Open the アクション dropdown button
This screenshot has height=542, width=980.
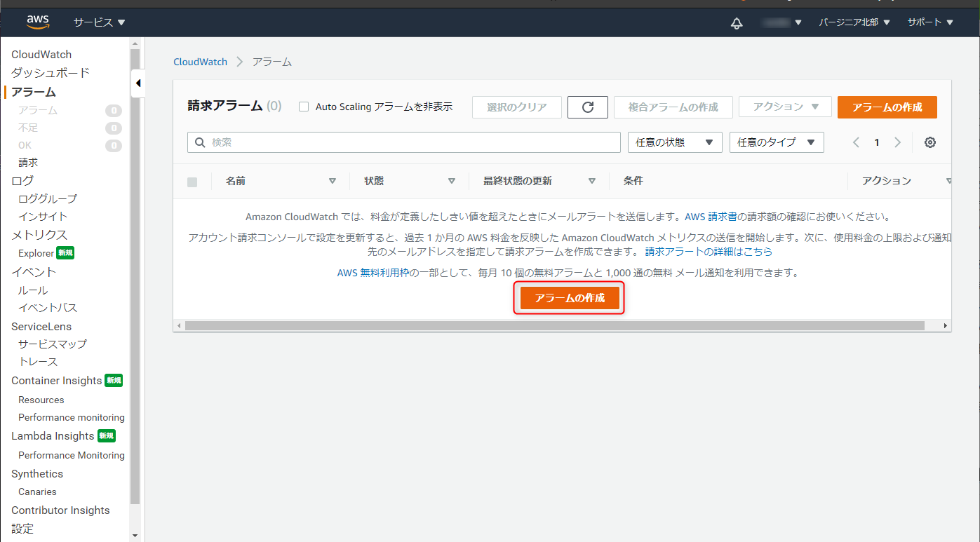click(x=785, y=107)
